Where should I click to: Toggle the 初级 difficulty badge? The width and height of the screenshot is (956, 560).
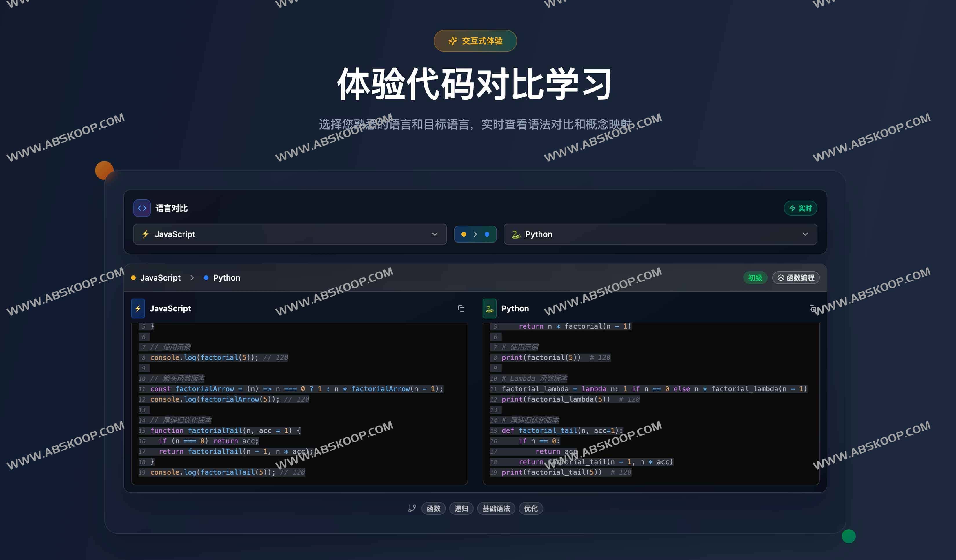pos(755,278)
